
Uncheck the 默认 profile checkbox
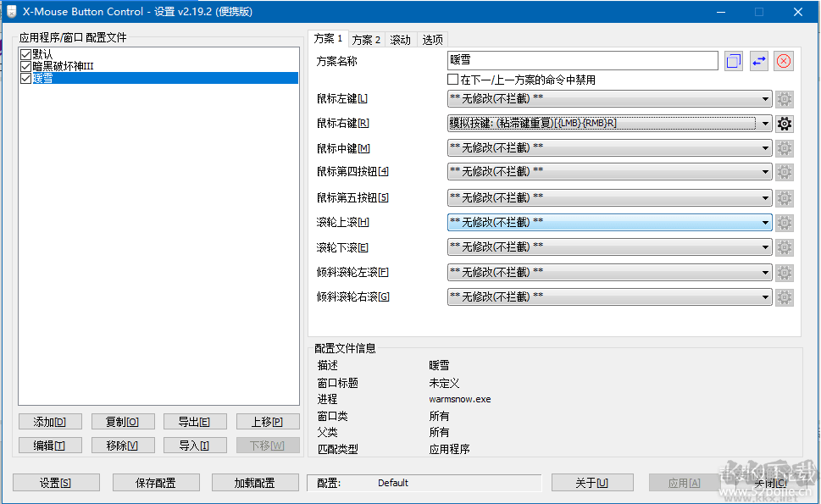(26, 53)
